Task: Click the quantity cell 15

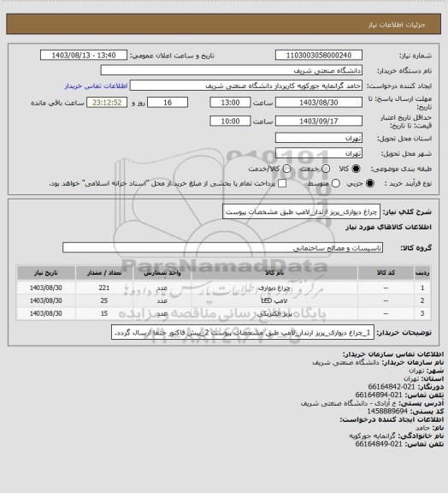Action: point(104,313)
